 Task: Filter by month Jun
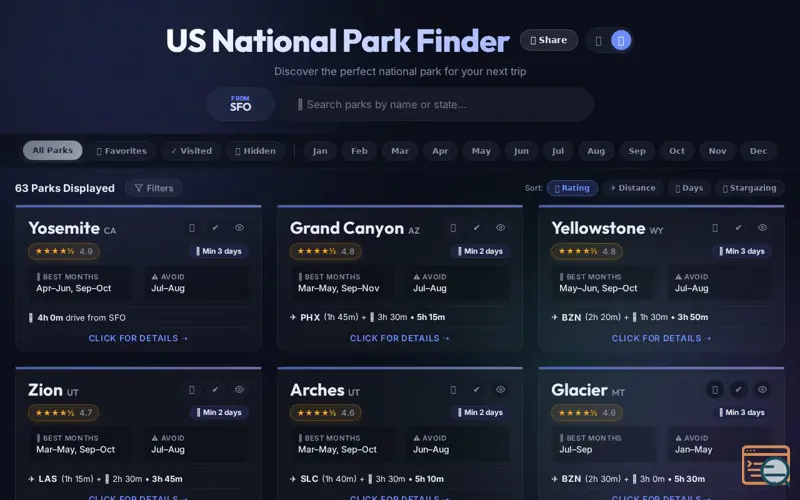[521, 151]
